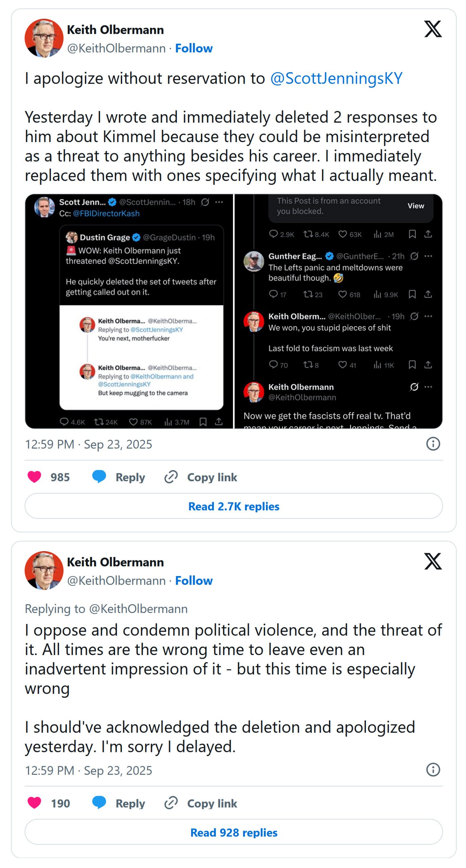Viewport: 466px width, 868px height.
Task: Follow Keith Olbermann from first tweet
Action: pyautogui.click(x=193, y=48)
